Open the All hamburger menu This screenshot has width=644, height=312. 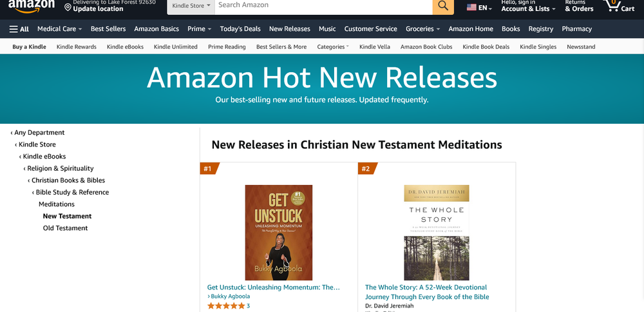(x=19, y=29)
